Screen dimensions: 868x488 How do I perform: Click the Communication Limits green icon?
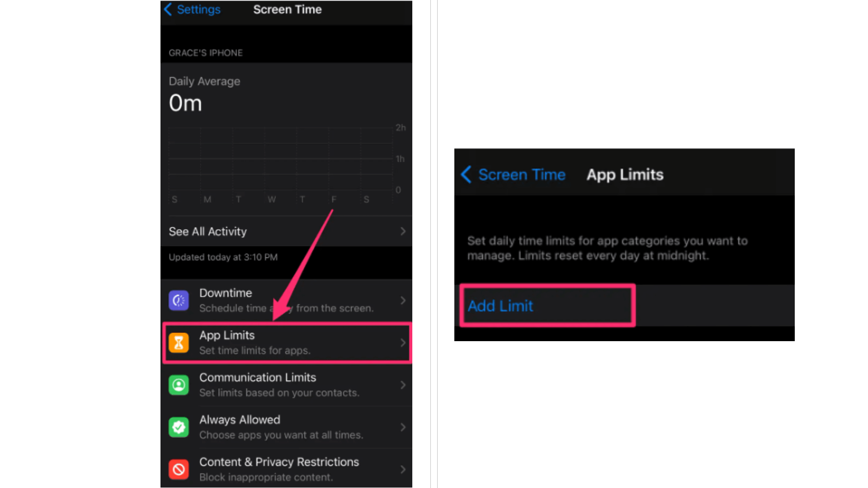pyautogui.click(x=179, y=385)
